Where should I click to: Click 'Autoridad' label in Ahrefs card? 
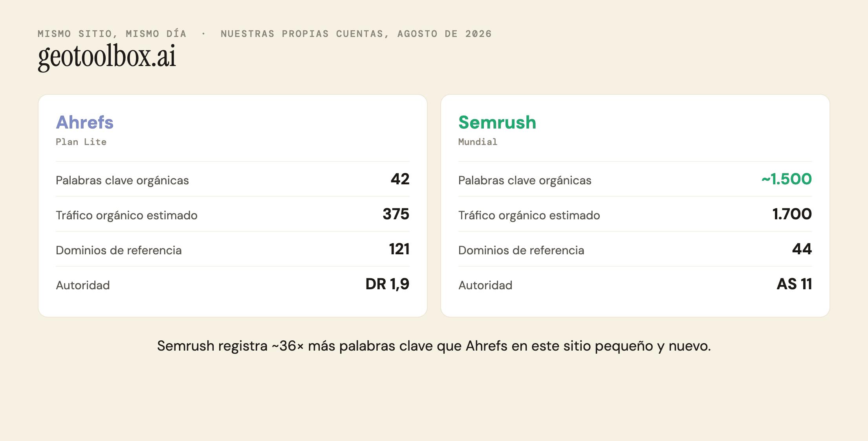click(x=82, y=285)
